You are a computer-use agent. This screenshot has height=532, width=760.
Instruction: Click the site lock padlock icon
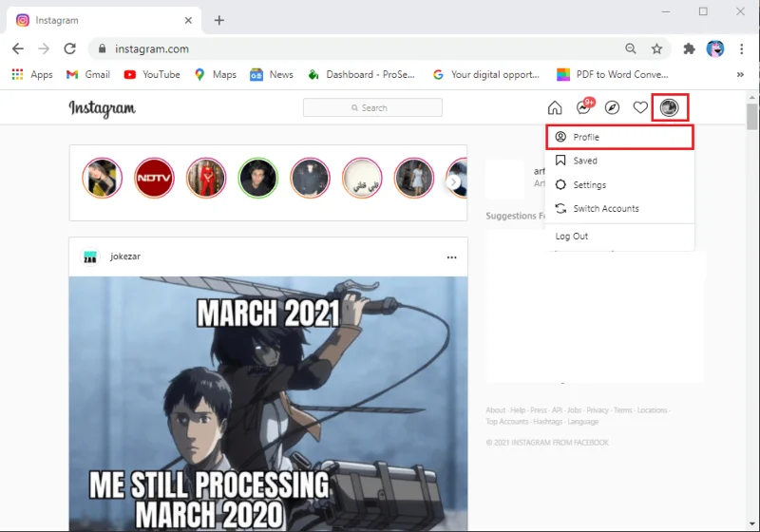102,49
